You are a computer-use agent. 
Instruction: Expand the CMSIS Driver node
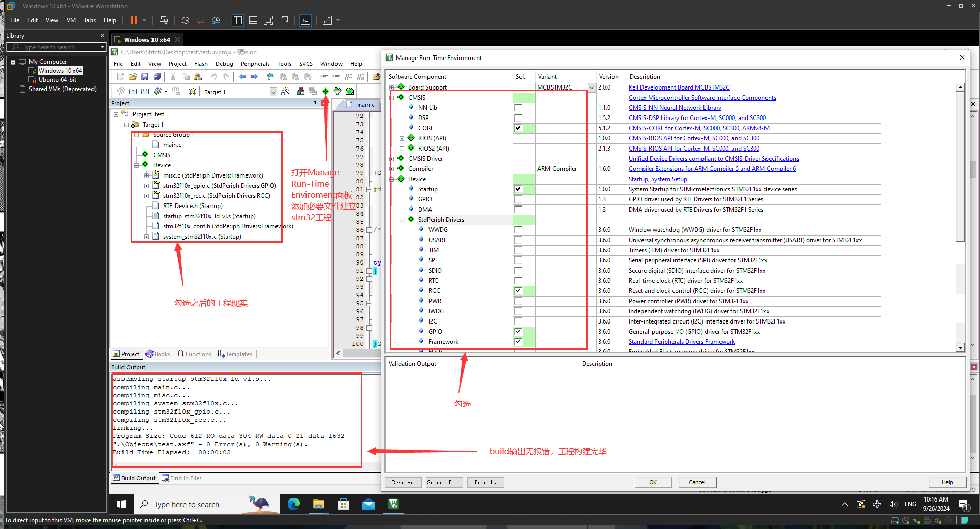click(x=392, y=159)
